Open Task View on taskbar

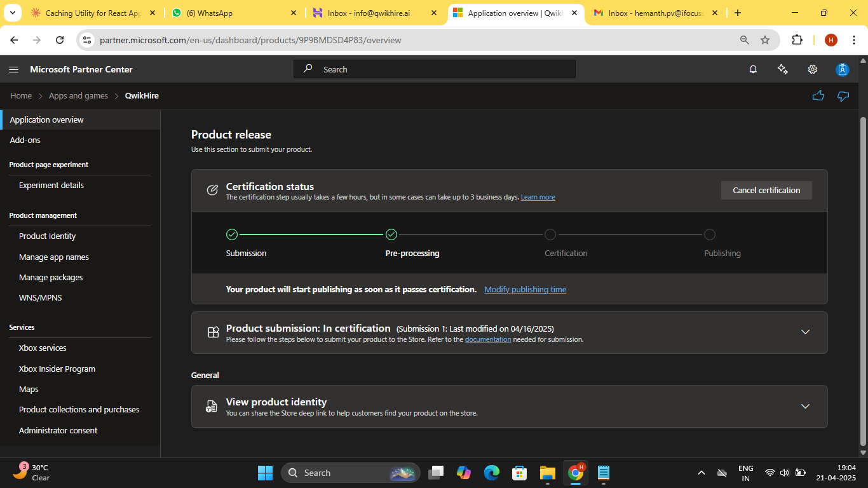coord(436,473)
